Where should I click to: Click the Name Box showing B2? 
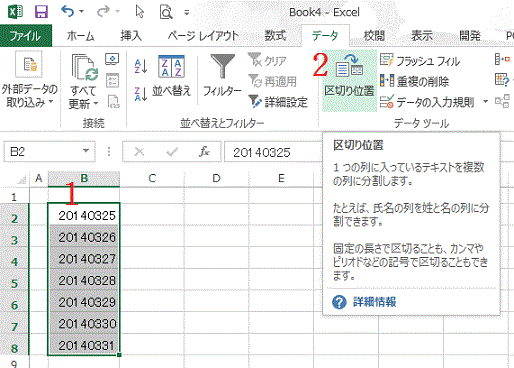click(x=43, y=152)
